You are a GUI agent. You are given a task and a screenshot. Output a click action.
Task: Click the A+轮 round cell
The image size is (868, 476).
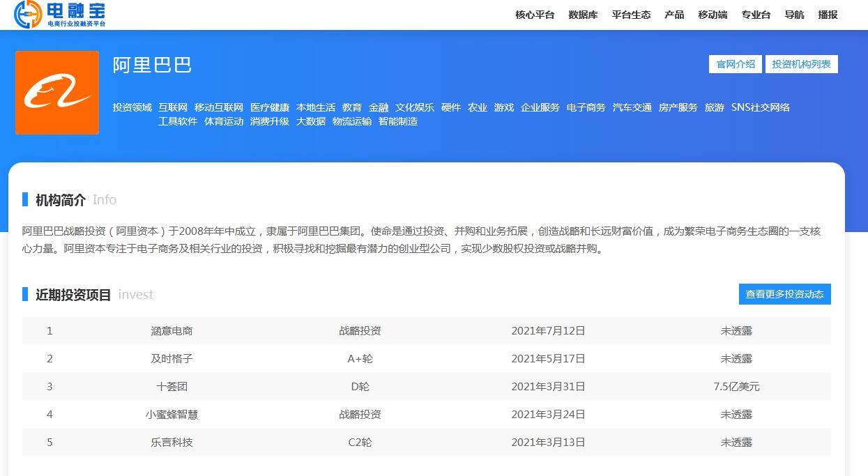click(360, 359)
